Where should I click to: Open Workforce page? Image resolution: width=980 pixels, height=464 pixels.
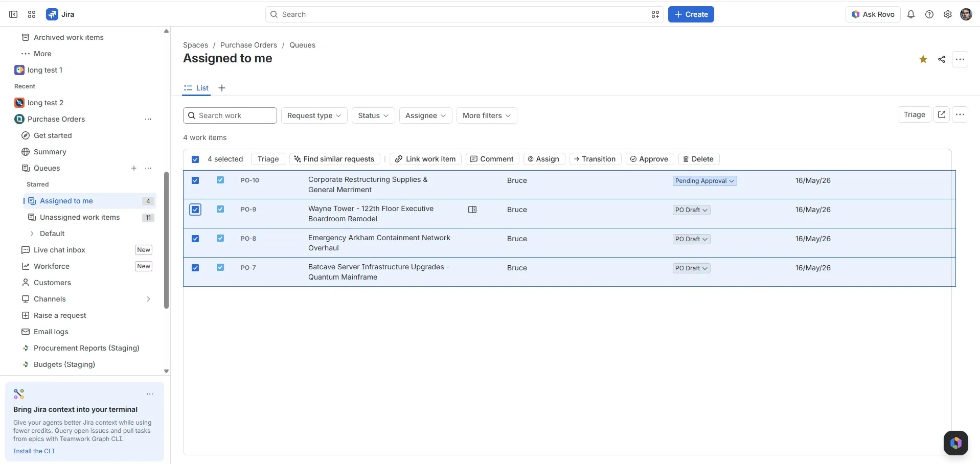(52, 266)
